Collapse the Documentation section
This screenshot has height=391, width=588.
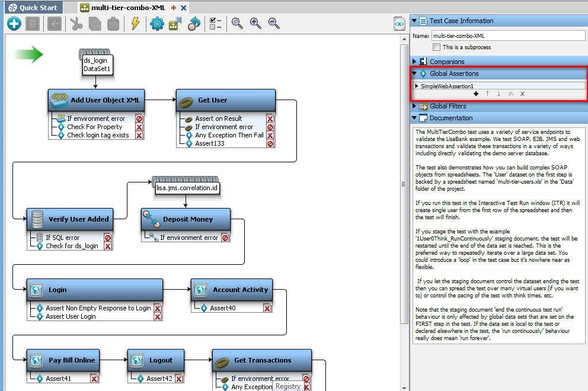[414, 118]
